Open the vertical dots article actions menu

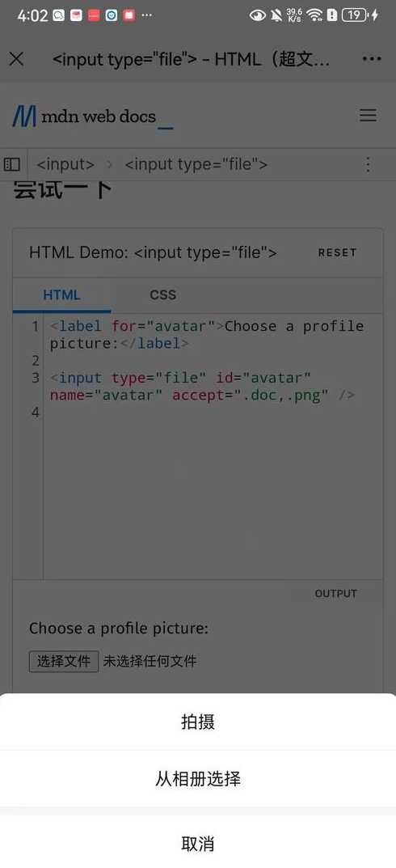(x=368, y=164)
